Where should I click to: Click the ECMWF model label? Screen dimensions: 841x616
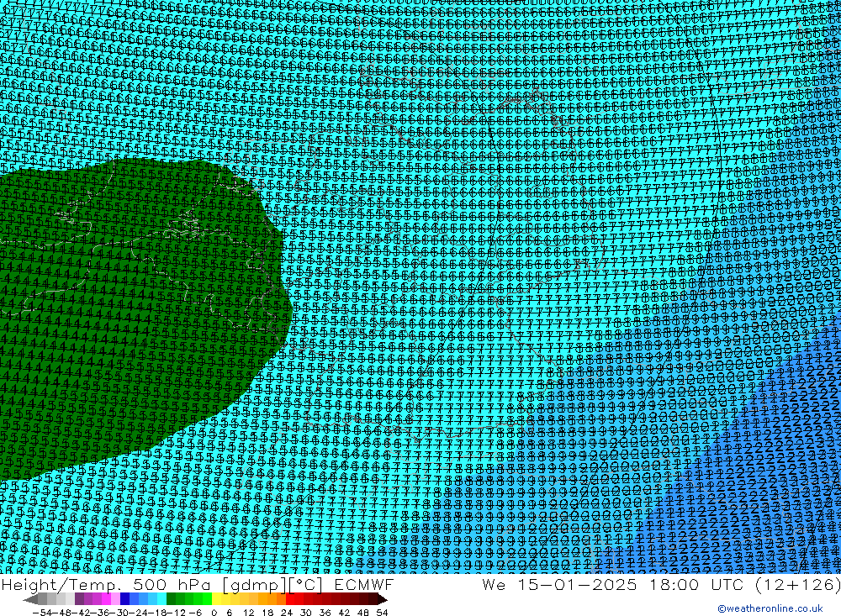pyautogui.click(x=363, y=584)
